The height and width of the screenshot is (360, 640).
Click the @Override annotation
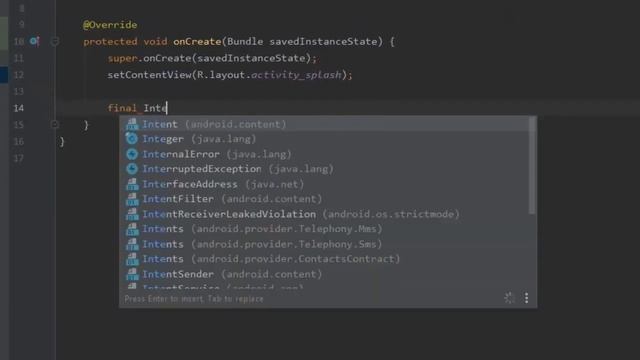(110, 25)
